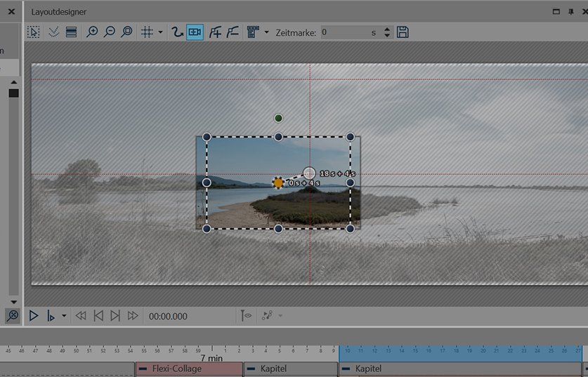Click the zoom out magnifier icon
This screenshot has width=588, height=377.
click(x=110, y=32)
